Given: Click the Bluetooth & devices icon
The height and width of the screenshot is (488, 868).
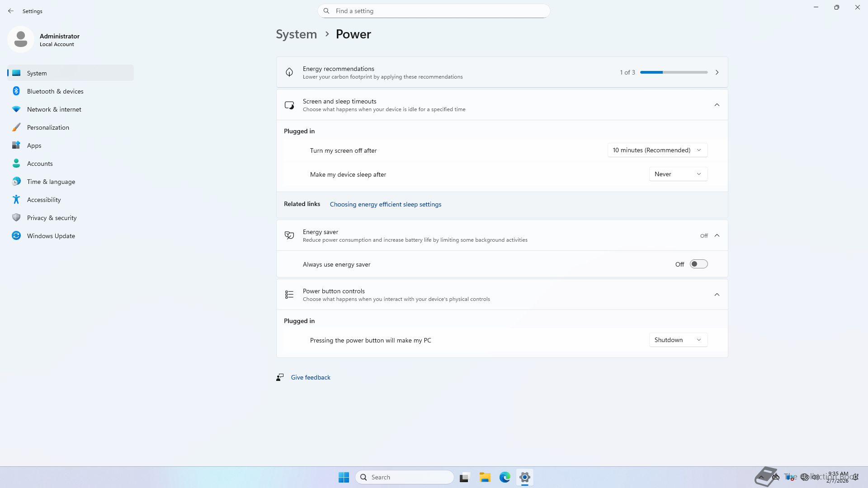Looking at the screenshot, I should [x=16, y=91].
